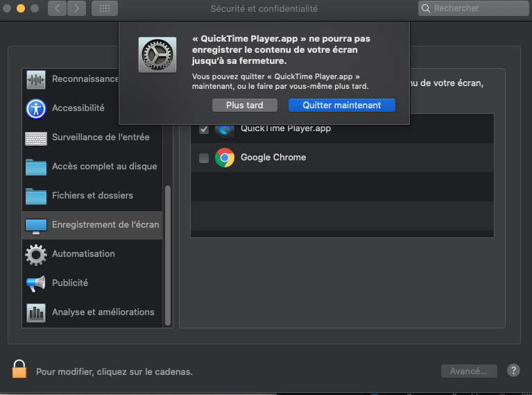
Task: Click the Google Chrome row text
Action: [x=273, y=158]
